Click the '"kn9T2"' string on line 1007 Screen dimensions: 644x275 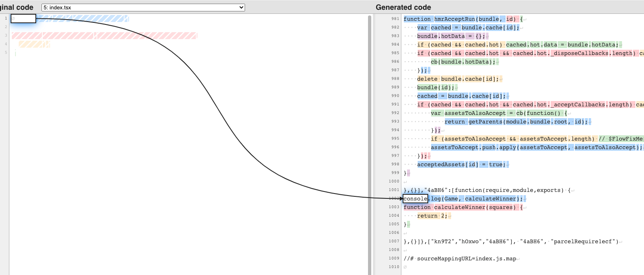(443, 242)
